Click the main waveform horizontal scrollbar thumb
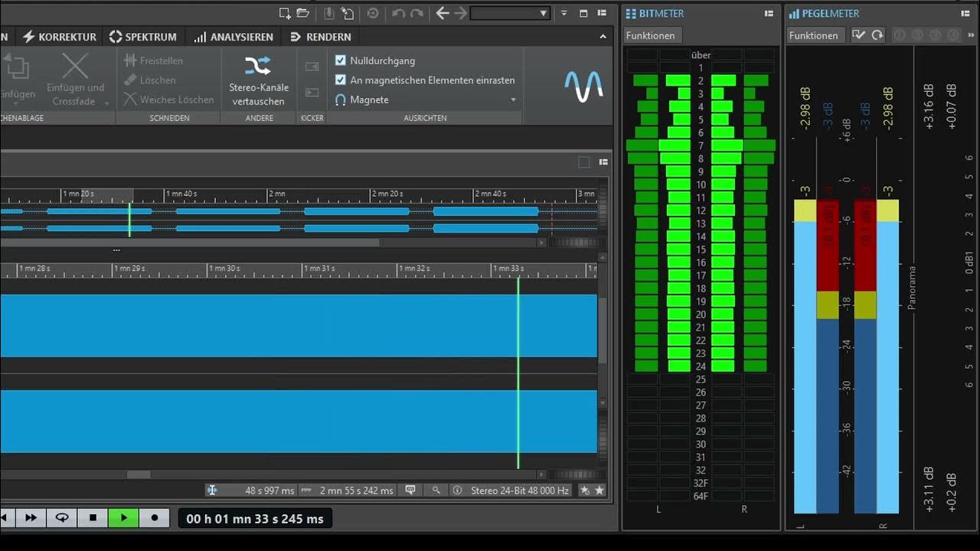980x551 pixels. [139, 474]
